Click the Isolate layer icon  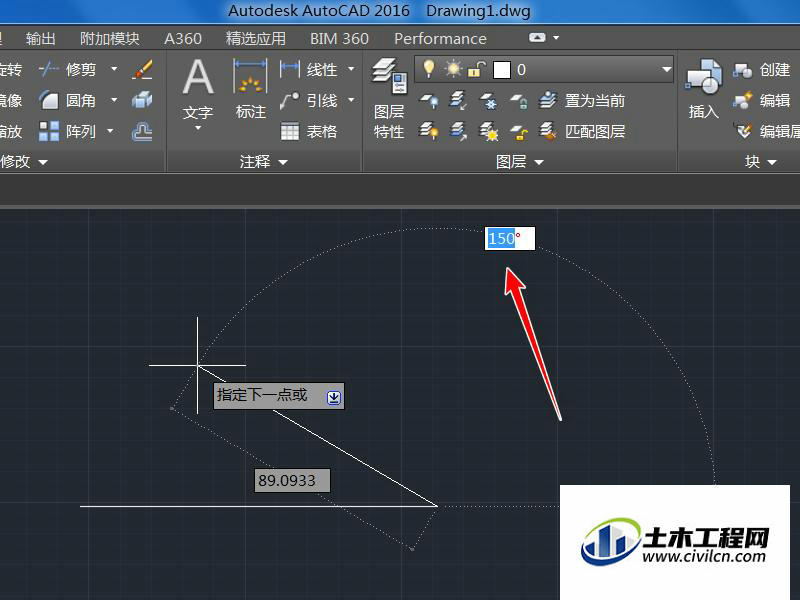(458, 101)
